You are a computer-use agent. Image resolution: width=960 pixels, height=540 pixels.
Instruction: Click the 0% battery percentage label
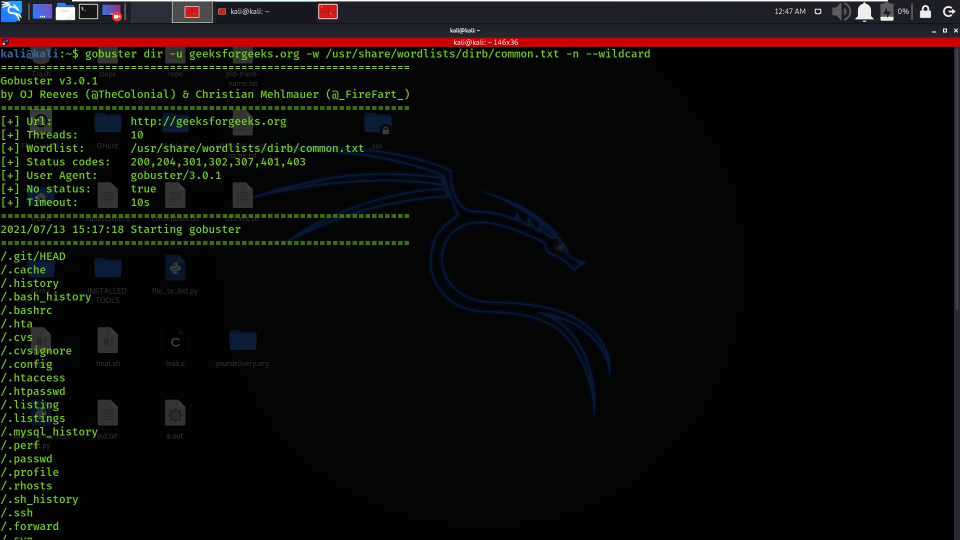coord(903,12)
